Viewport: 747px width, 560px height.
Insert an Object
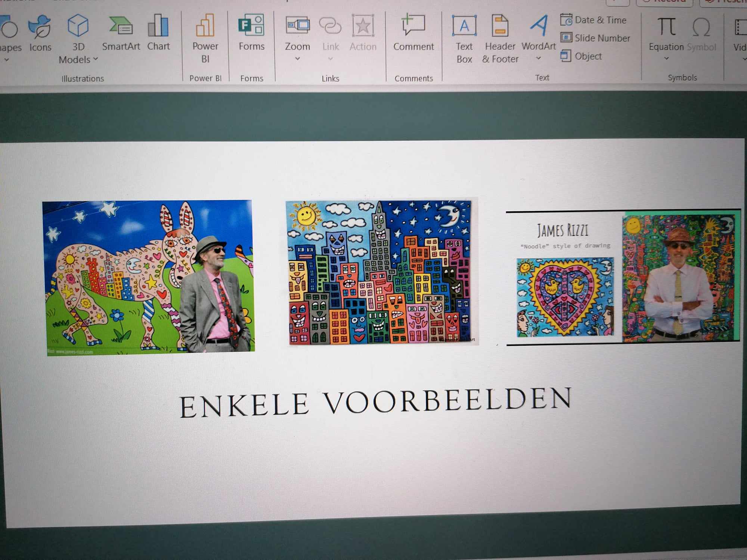pyautogui.click(x=581, y=56)
